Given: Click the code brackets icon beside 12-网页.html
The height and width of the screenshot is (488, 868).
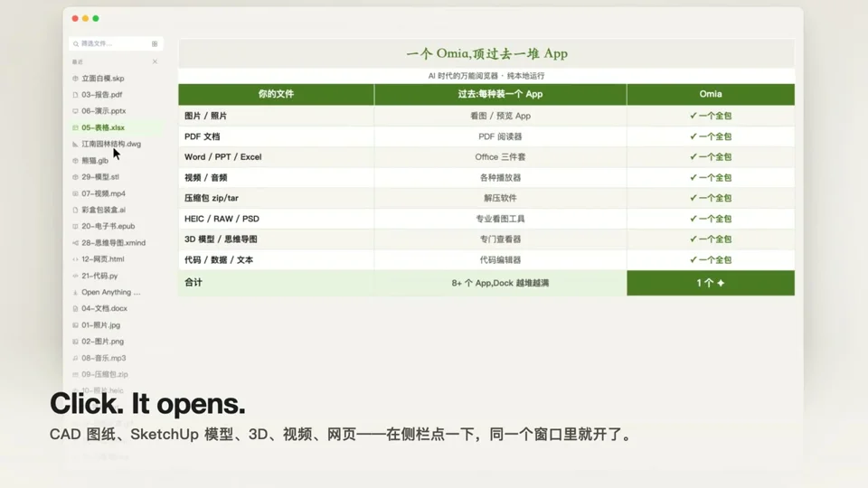Looking at the screenshot, I should 75,259.
